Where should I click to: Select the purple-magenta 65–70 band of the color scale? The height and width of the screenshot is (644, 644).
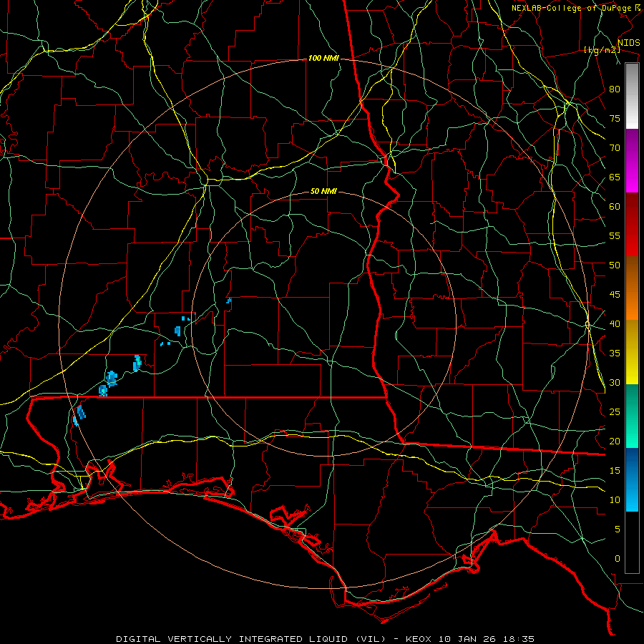click(x=632, y=161)
